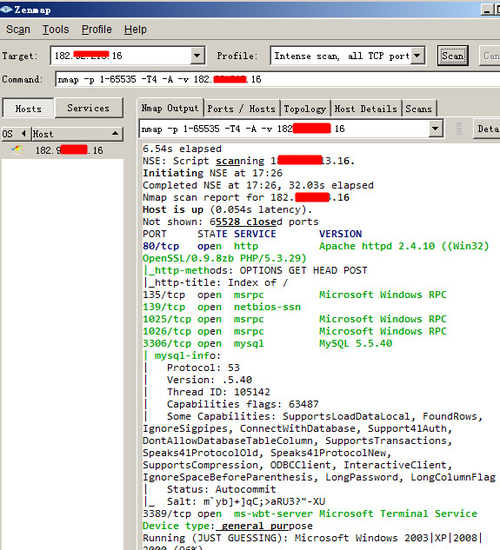Click the Host column sort arrow

[x=115, y=134]
